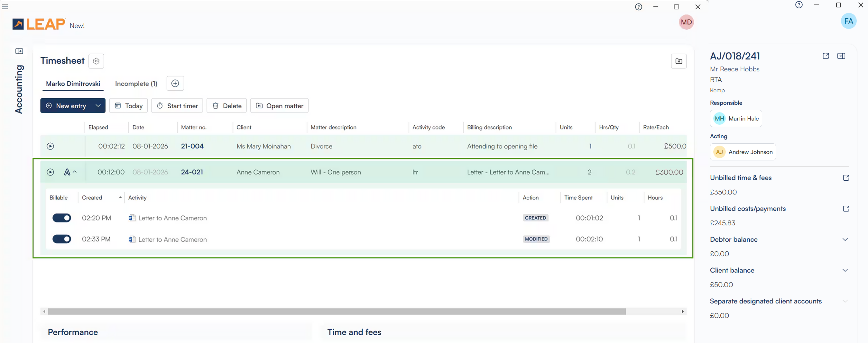Expand the Client balance chevron
Image resolution: width=868 pixels, height=343 pixels.
click(x=845, y=270)
